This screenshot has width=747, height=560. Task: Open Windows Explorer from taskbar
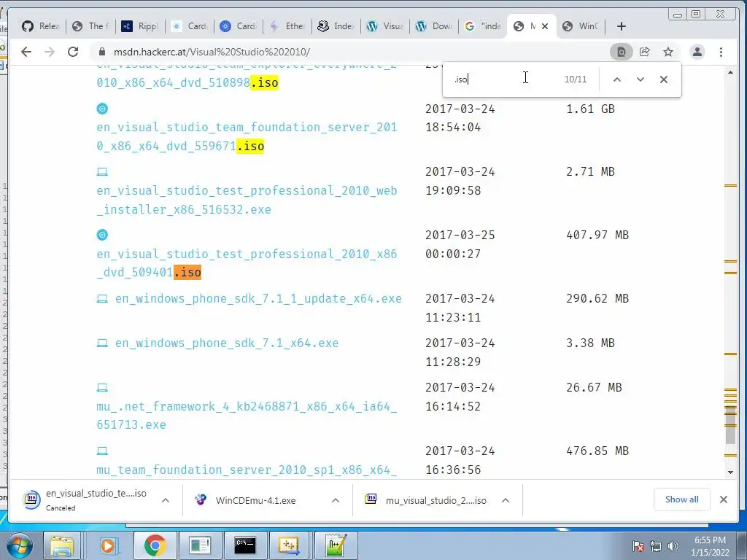63,545
